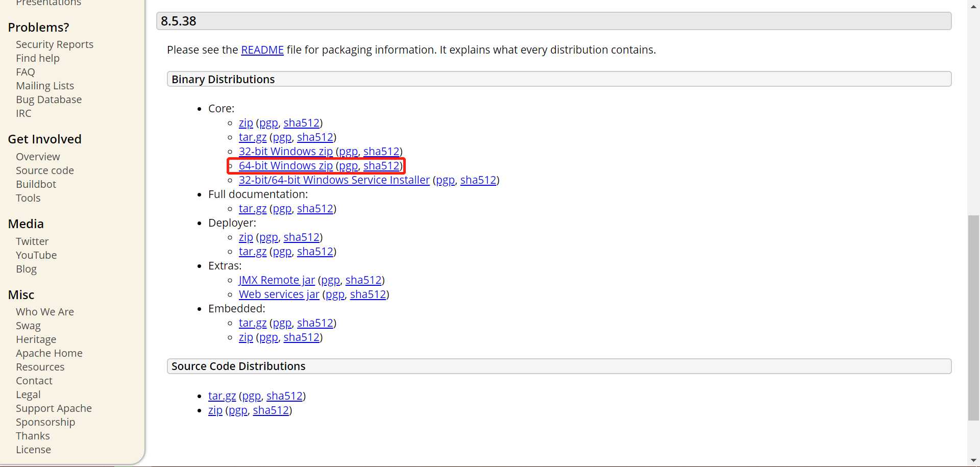Open Get Involved Overview link
Screen dimensions: 980x467
click(x=38, y=157)
